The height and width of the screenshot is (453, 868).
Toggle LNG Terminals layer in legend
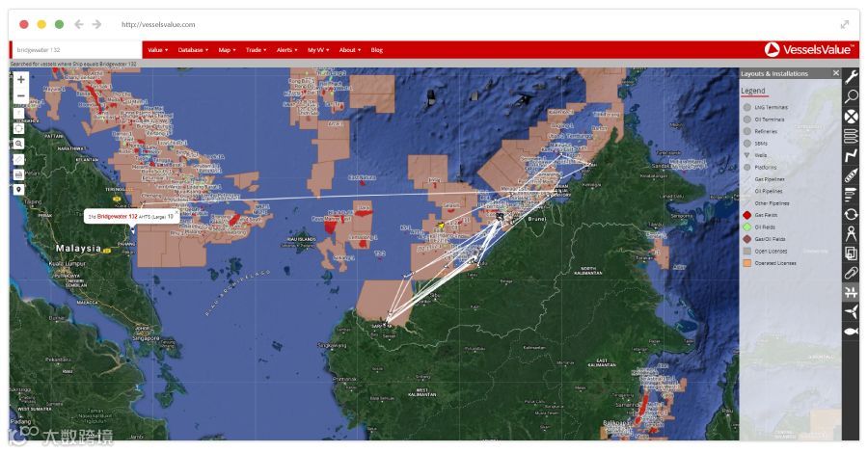765,107
